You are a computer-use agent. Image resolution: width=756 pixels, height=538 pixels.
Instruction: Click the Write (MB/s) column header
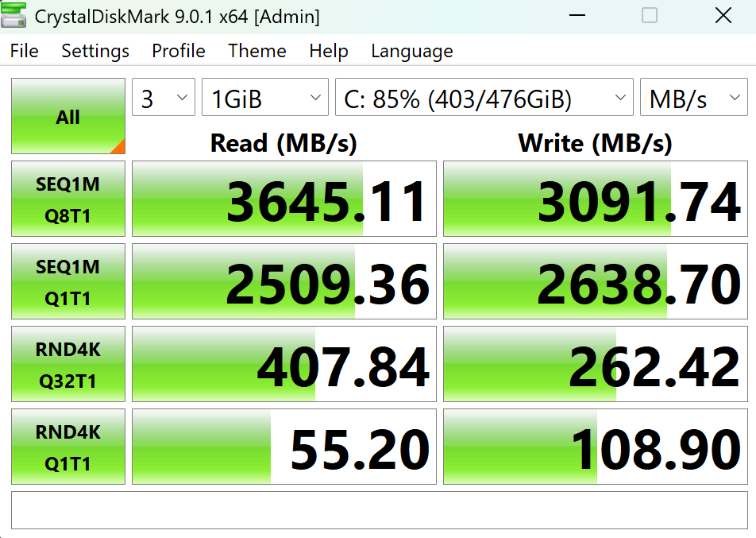[x=595, y=143]
